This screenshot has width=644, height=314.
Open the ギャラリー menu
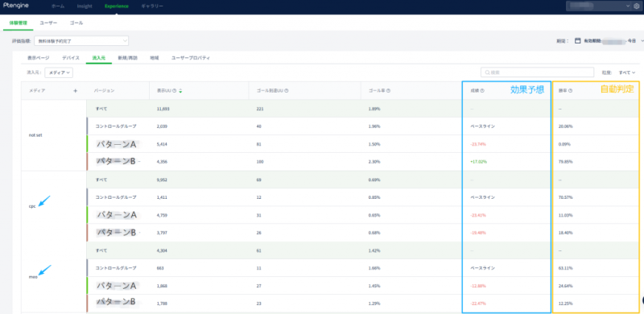tap(152, 6)
